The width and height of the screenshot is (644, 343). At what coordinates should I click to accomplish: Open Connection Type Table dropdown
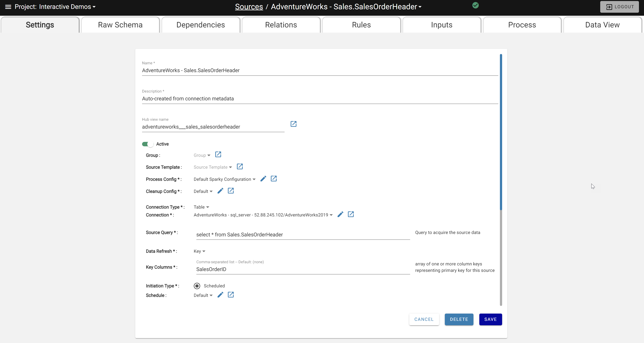click(x=201, y=207)
